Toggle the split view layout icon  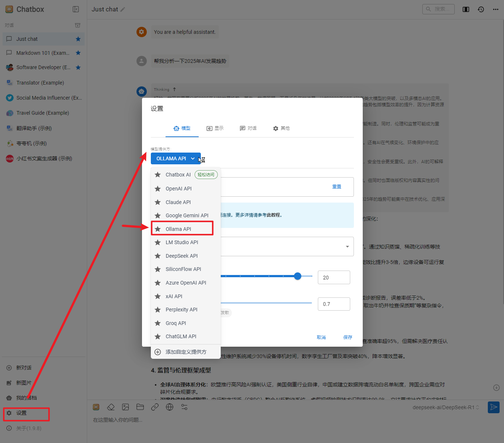tap(466, 9)
